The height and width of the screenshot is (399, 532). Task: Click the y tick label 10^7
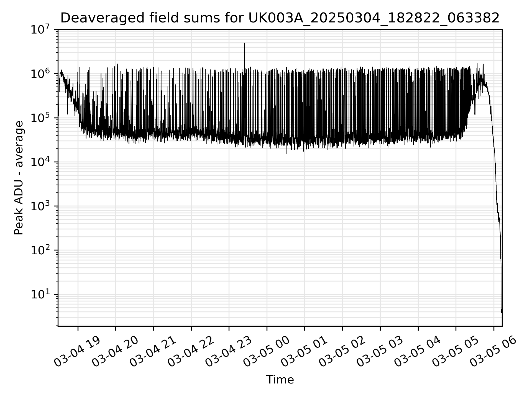pos(40,29)
